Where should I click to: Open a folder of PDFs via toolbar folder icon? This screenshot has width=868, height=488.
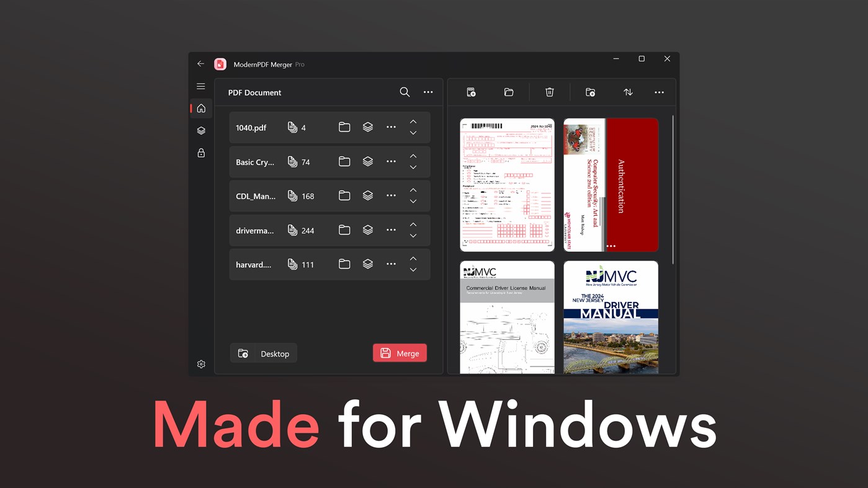coord(509,92)
